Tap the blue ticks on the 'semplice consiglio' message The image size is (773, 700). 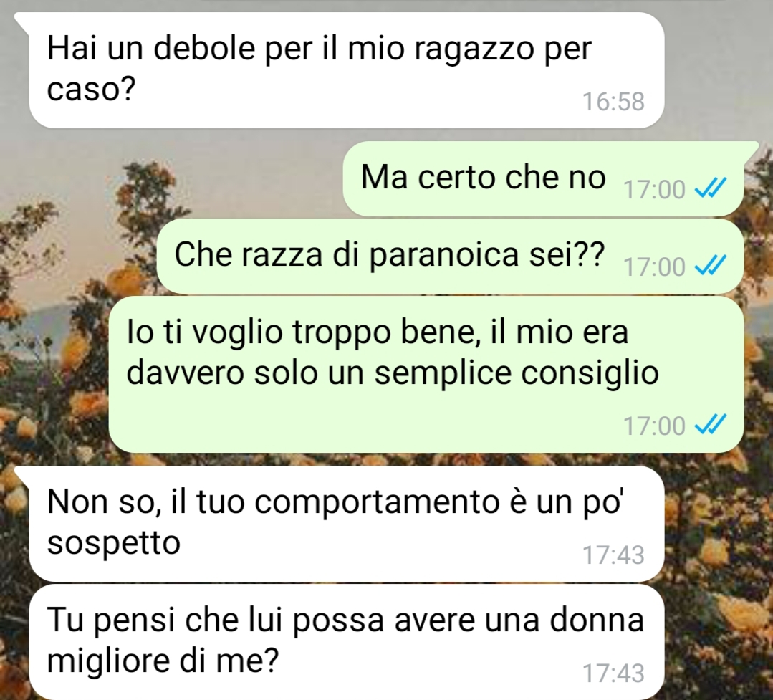(711, 424)
